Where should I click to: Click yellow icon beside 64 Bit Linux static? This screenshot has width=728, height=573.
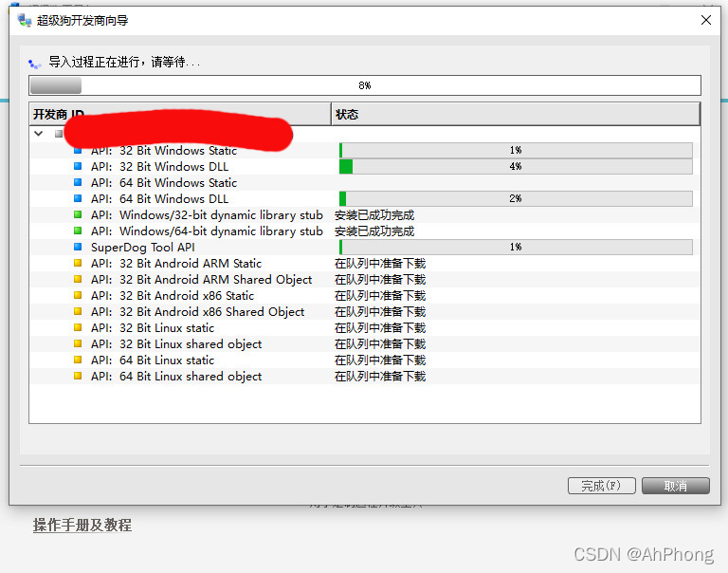click(78, 360)
